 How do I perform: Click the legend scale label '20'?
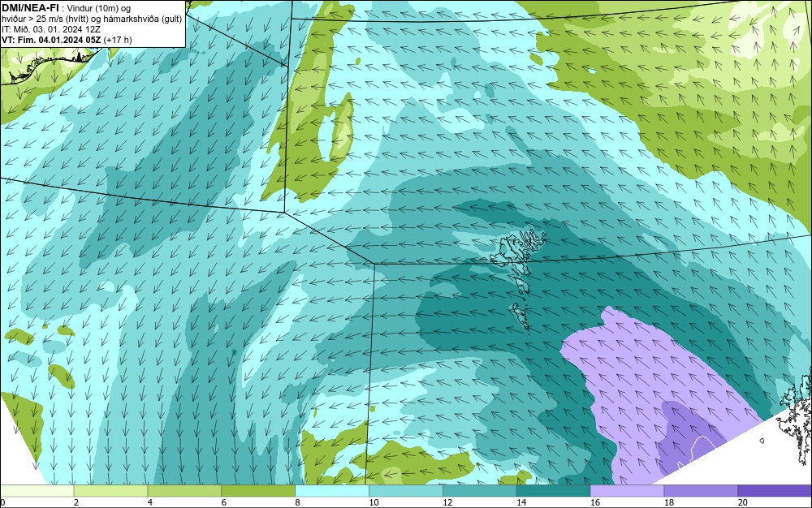coord(743,502)
